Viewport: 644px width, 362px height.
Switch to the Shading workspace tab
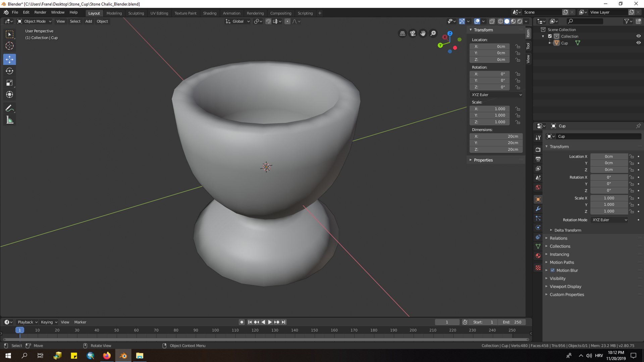coord(210,13)
